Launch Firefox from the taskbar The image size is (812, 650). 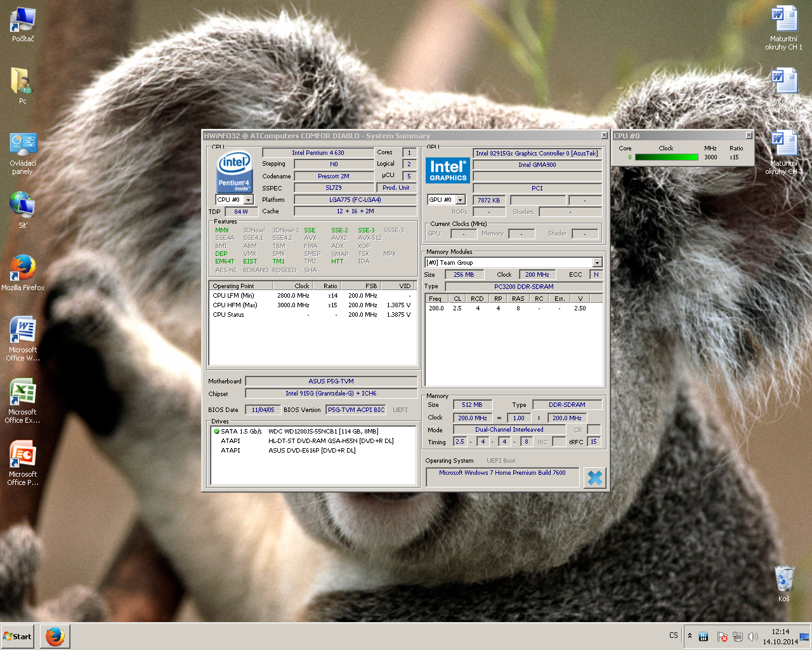point(55,636)
